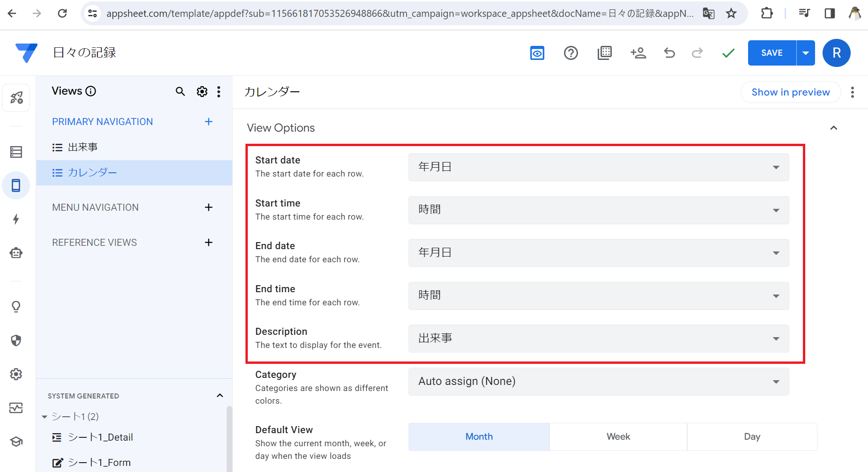Click the browser address bar URL
868x472 pixels.
coord(400,14)
